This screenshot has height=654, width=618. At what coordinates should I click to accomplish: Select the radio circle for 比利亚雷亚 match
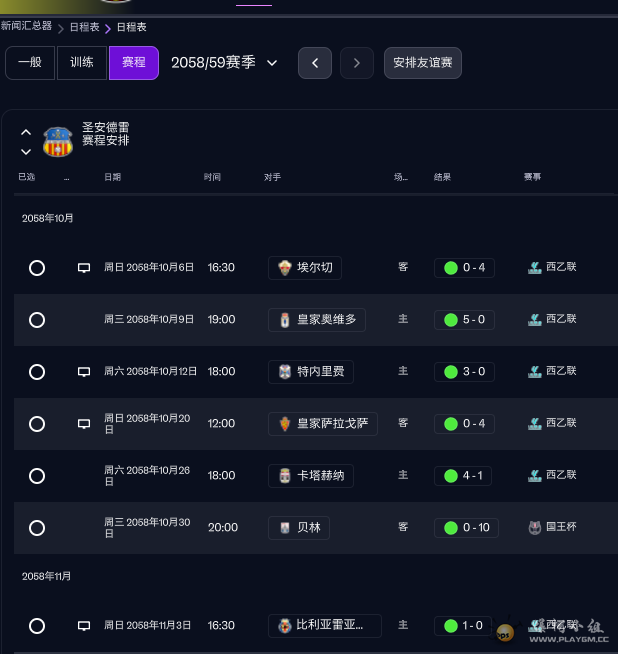pyautogui.click(x=37, y=626)
